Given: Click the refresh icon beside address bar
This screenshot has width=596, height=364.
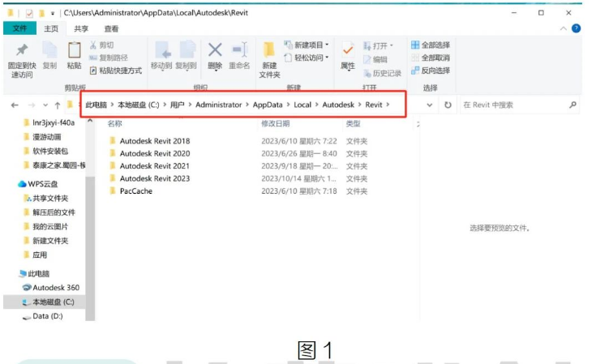Looking at the screenshot, I should point(448,105).
